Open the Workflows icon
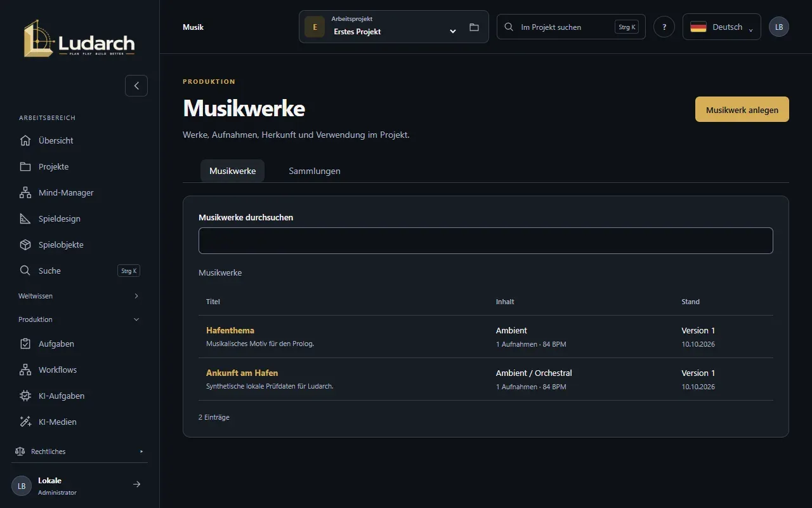812x508 pixels. [25, 370]
